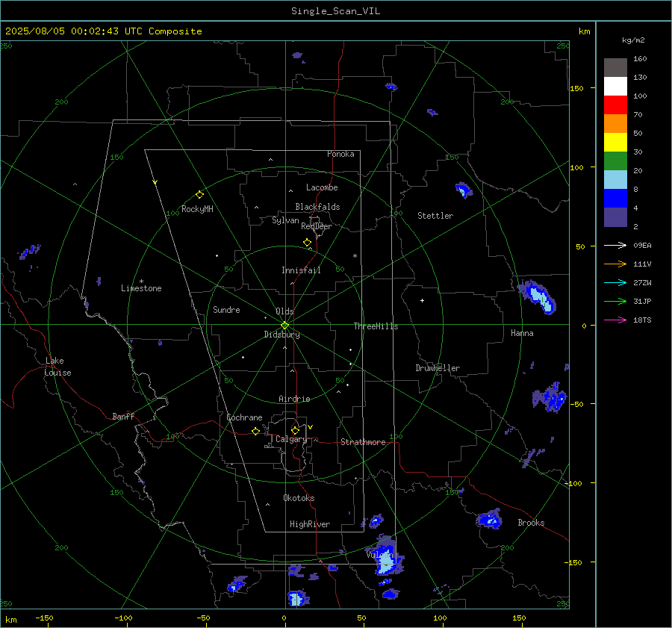
Task: Click the Innisfail city label
Action: click(x=301, y=270)
